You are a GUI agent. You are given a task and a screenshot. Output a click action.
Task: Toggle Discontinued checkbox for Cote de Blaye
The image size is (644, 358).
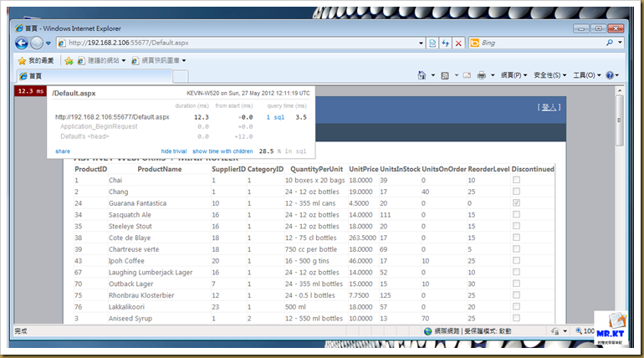pos(516,238)
